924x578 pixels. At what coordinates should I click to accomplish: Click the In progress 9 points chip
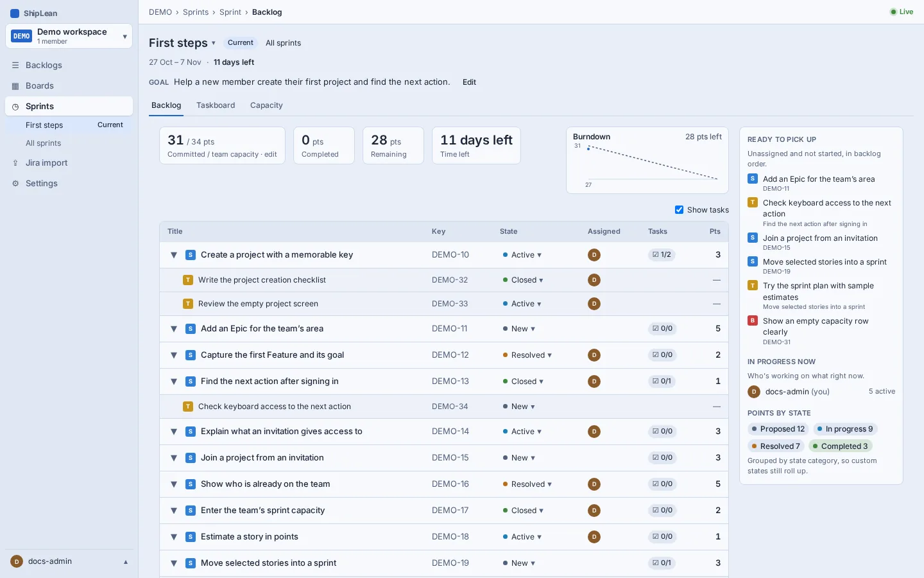[x=845, y=429]
